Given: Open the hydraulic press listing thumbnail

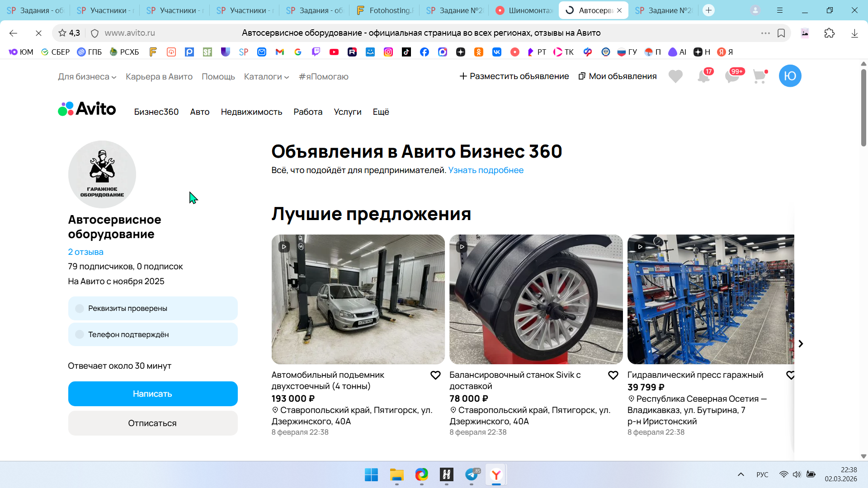Looking at the screenshot, I should pyautogui.click(x=710, y=299).
